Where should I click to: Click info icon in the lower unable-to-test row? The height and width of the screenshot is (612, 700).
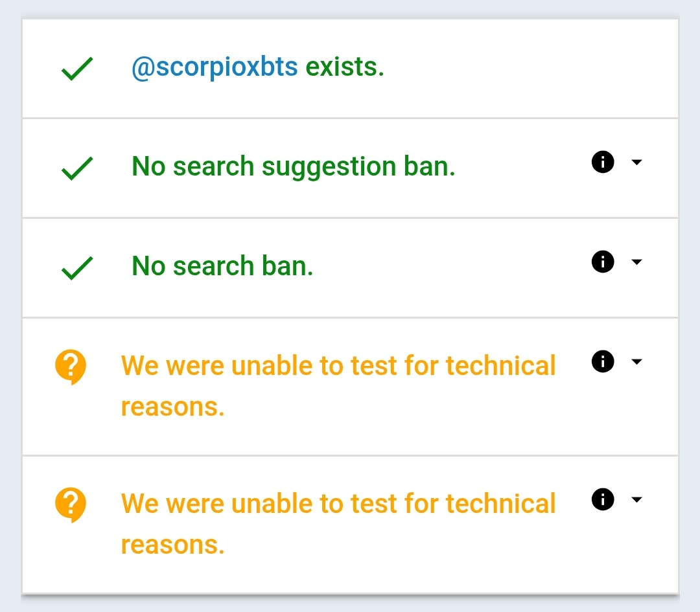[603, 499]
